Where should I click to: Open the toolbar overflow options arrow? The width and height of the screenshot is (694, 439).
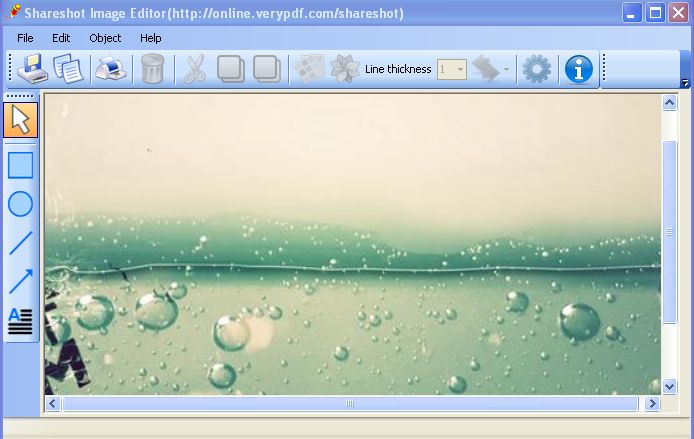[x=685, y=82]
